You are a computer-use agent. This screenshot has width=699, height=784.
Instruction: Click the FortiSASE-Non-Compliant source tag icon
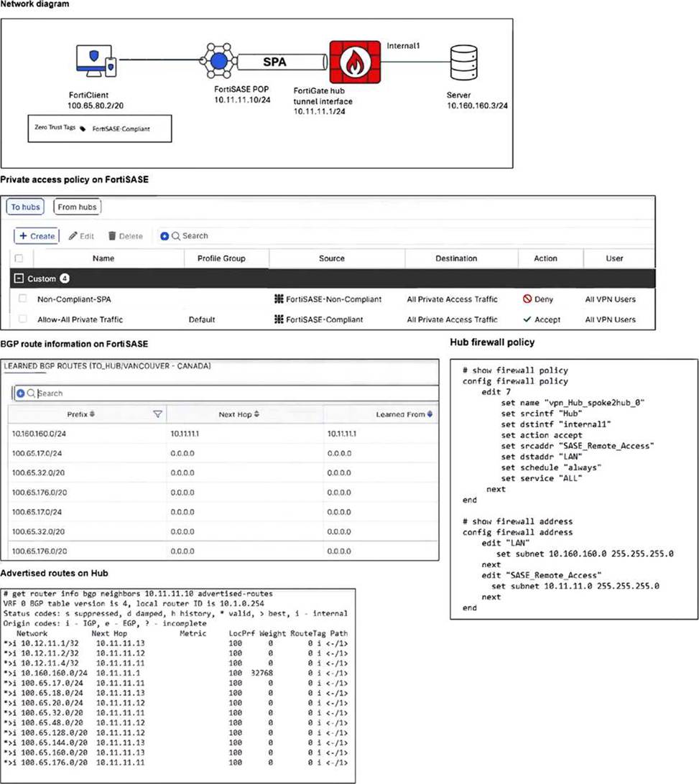[280, 299]
